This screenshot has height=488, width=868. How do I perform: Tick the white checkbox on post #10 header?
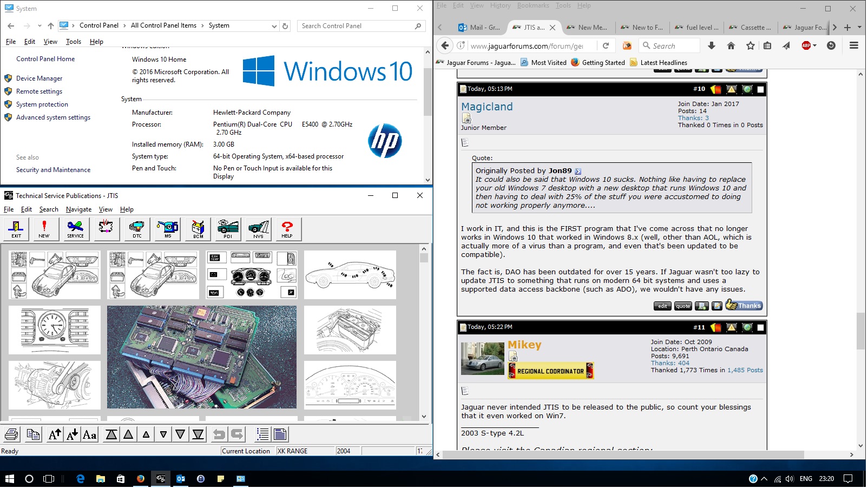760,89
